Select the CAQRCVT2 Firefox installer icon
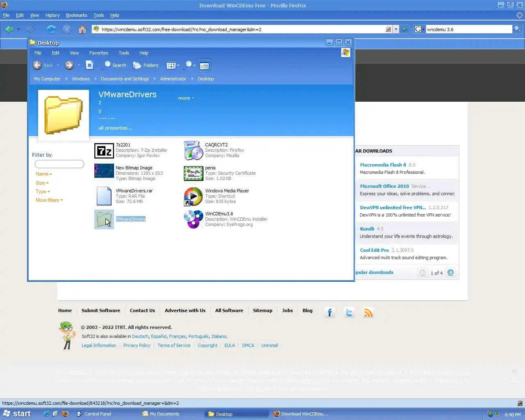Screen dimensions: 525x420 point(194,151)
